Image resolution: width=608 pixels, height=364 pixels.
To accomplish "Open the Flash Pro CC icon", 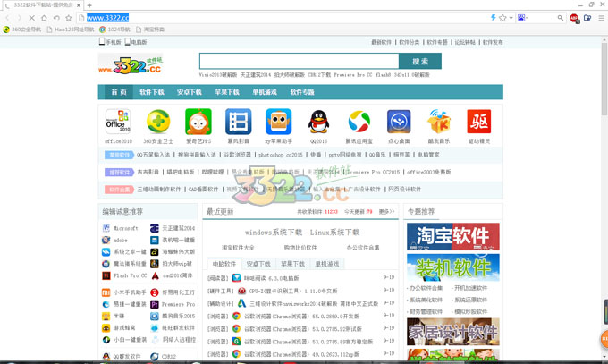I will pos(106,275).
